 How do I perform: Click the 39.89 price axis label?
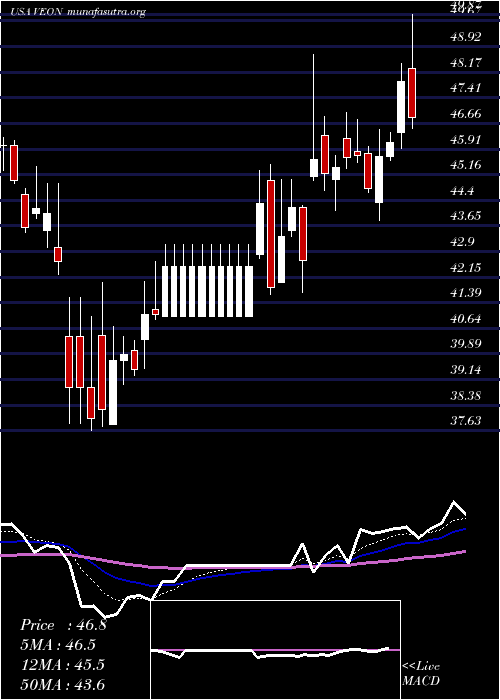(466, 344)
